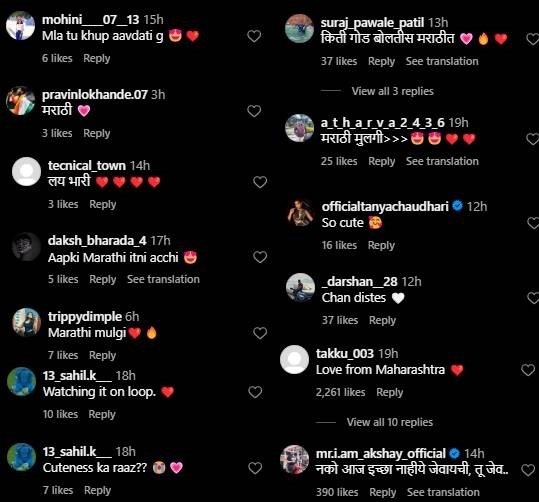Reply to _darshan__28's comment
Image resolution: width=539 pixels, height=502 pixels.
coord(383,320)
